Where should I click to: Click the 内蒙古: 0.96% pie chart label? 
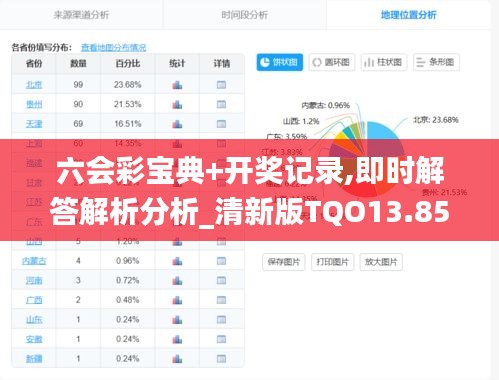click(x=326, y=105)
